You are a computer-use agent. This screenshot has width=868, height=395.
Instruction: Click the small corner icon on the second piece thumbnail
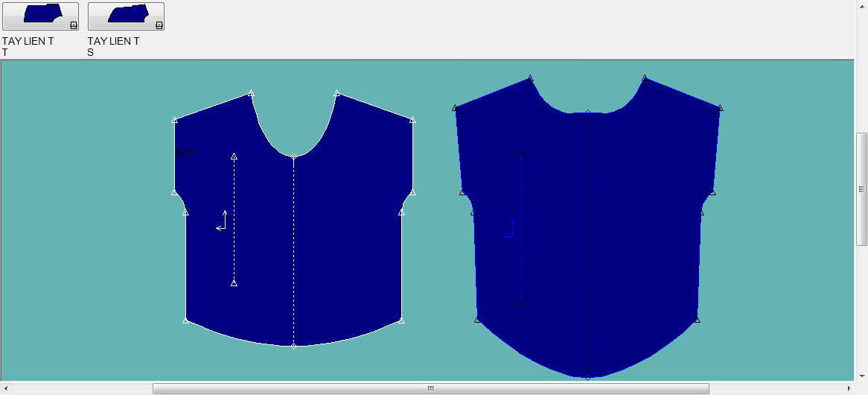click(159, 25)
